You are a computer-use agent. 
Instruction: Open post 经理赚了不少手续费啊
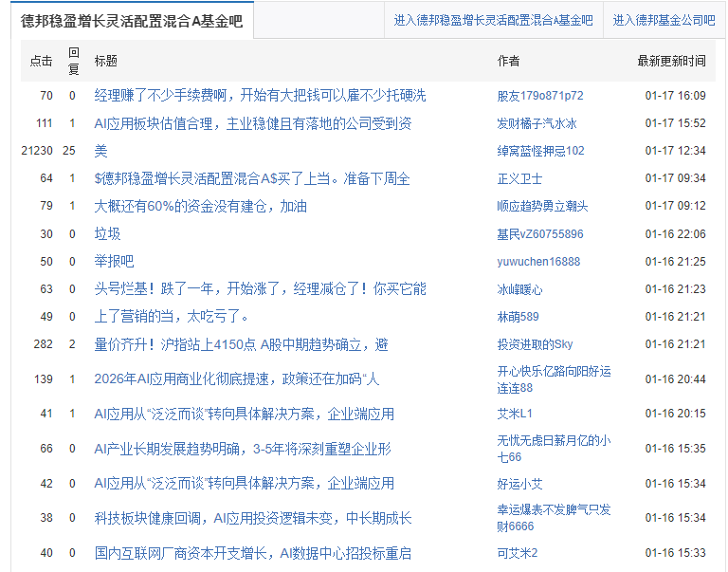coord(260,96)
